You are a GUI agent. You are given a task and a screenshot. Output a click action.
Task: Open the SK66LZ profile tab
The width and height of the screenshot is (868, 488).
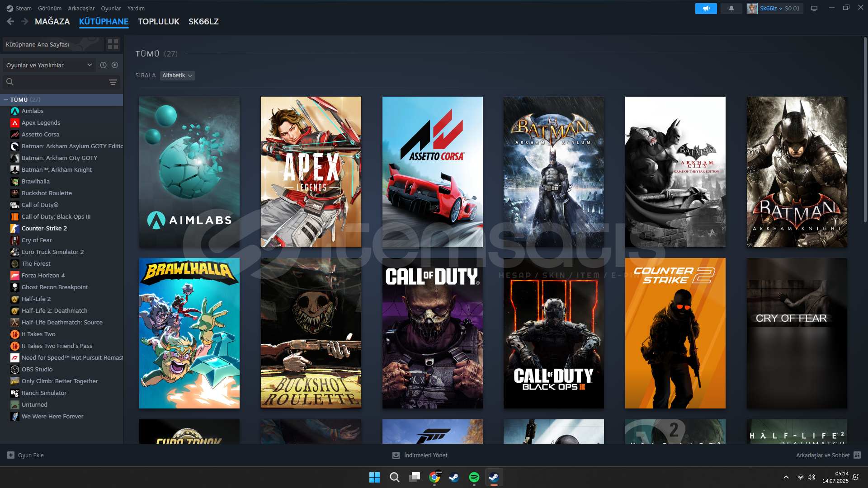203,21
